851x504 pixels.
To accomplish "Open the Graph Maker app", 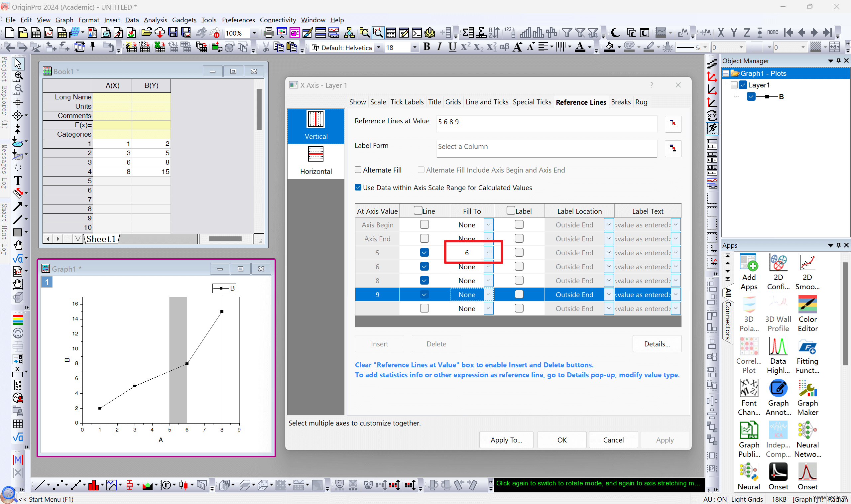I will (x=807, y=397).
